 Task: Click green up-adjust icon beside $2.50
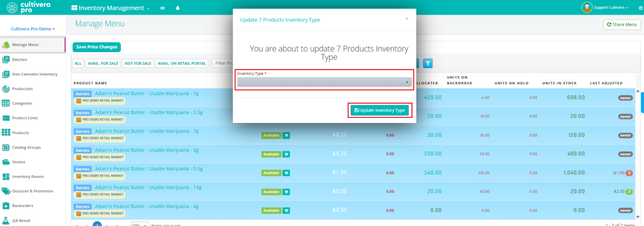629,192
